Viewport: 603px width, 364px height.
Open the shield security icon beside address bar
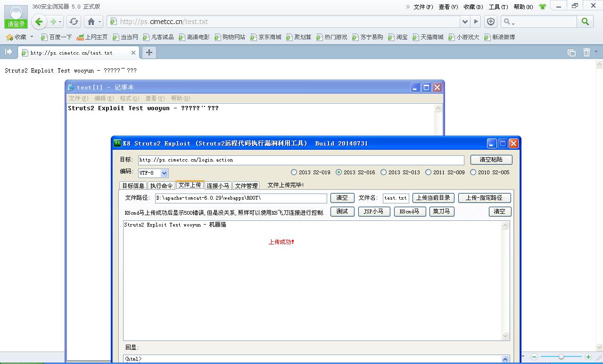[491, 21]
